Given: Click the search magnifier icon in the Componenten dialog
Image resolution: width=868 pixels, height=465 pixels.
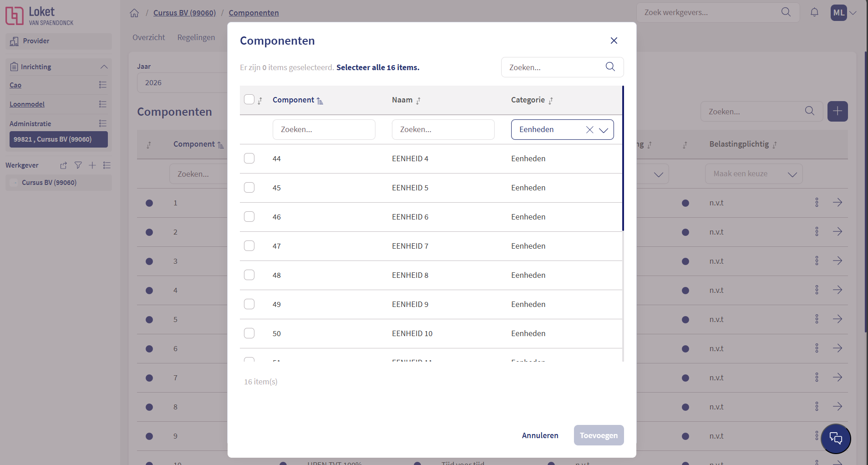Looking at the screenshot, I should pyautogui.click(x=610, y=67).
